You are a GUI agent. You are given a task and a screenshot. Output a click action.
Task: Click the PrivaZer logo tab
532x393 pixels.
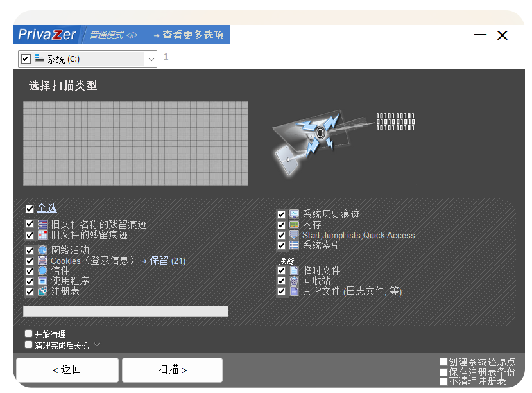click(47, 35)
